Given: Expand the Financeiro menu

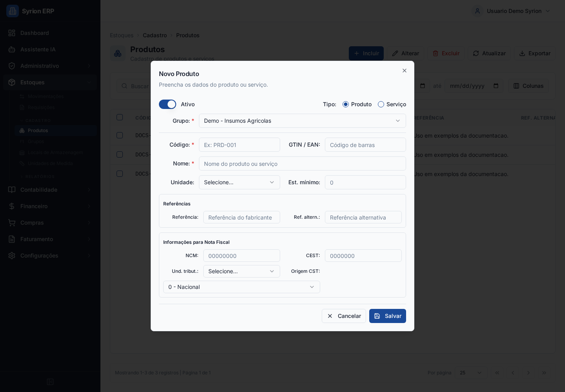Looking at the screenshot, I should click(x=50, y=206).
